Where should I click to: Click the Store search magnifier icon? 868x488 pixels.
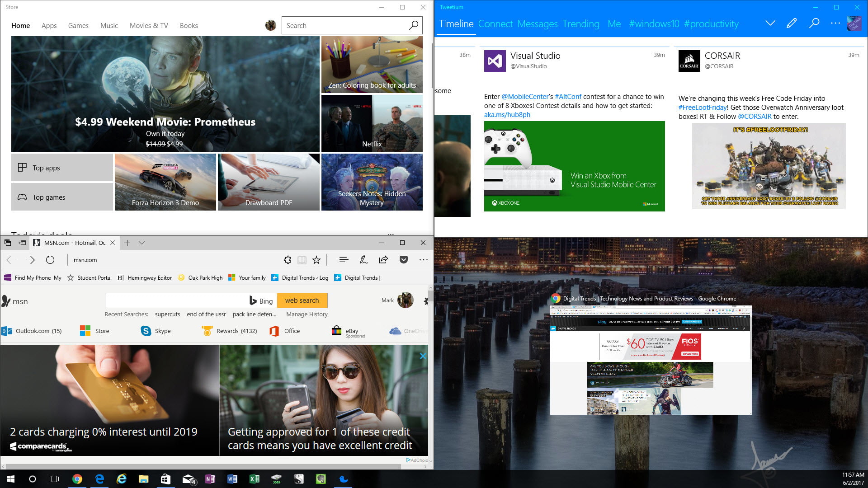click(414, 25)
